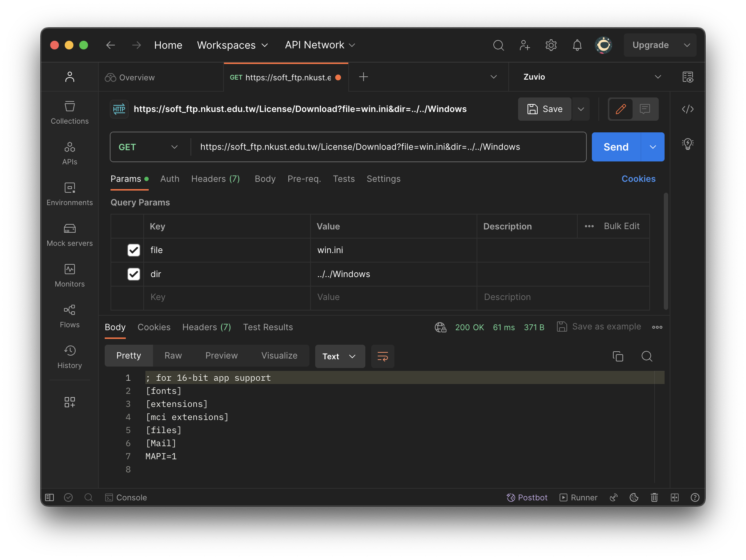Viewport: 746px width, 560px height.
Task: Click Bulk Edit
Action: point(622,226)
